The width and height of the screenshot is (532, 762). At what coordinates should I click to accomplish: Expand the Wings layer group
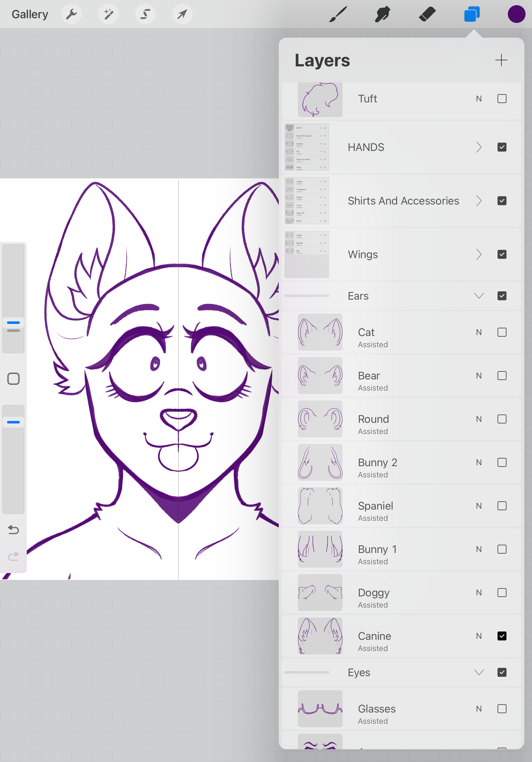click(479, 254)
